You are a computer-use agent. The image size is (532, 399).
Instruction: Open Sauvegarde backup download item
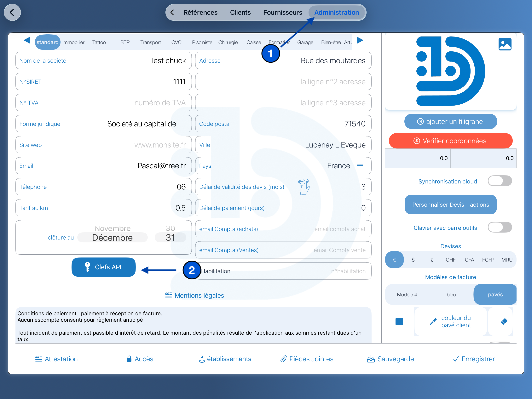390,359
